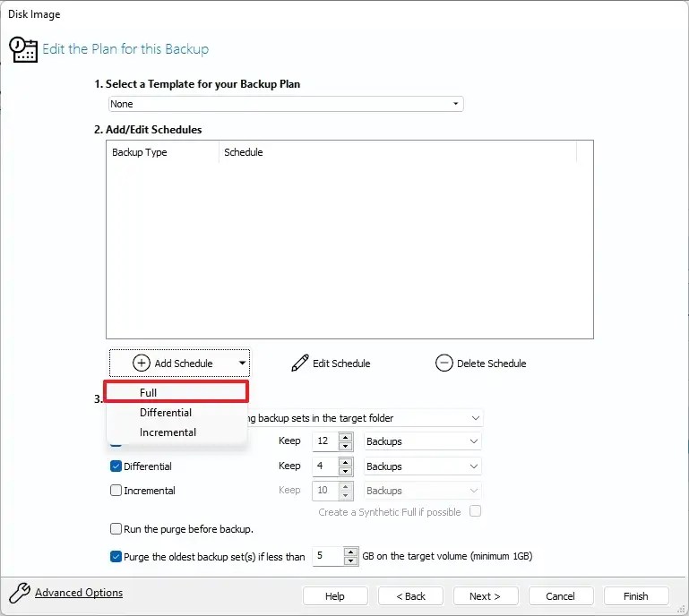The height and width of the screenshot is (616, 689).
Task: Go back with the < Back button
Action: pyautogui.click(x=410, y=595)
